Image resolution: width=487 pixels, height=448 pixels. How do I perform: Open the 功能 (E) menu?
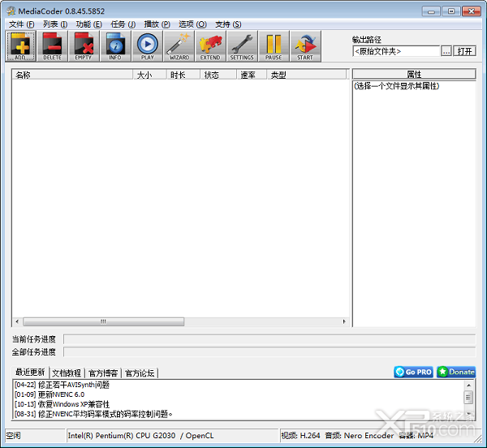pyautogui.click(x=88, y=24)
